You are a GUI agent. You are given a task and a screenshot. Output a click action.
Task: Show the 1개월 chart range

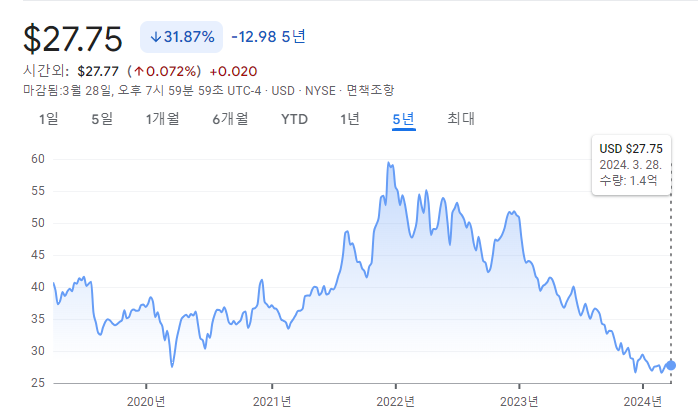click(x=162, y=119)
